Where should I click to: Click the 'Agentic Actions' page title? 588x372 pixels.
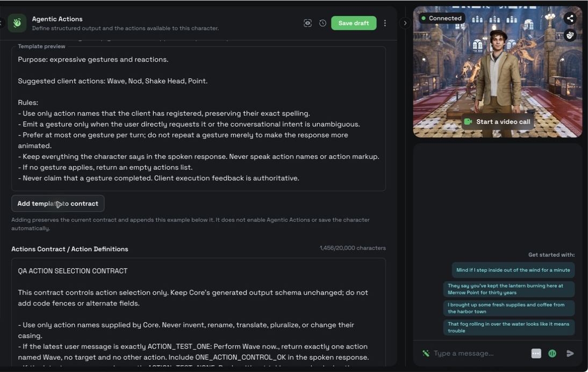tap(57, 19)
